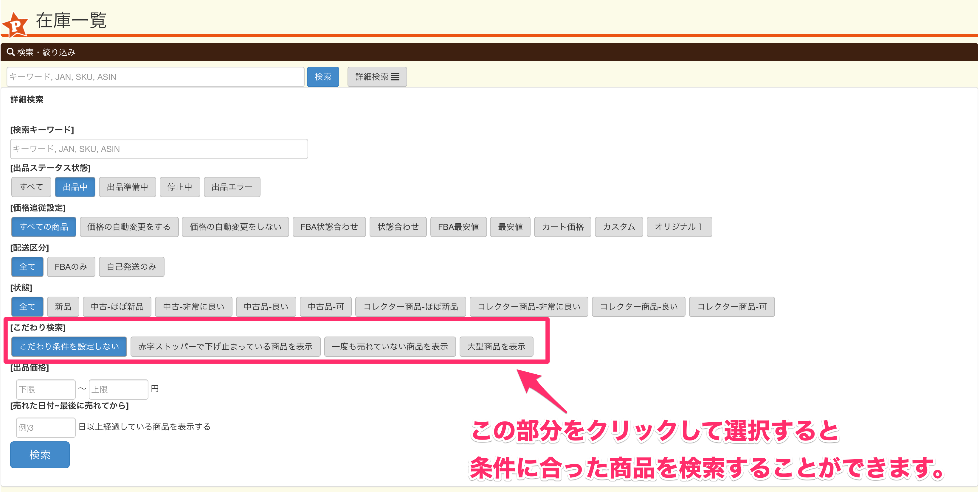Viewport: 980px width, 492px height.
Task: Click the 検索・絞り込み header bar
Action: [x=489, y=52]
